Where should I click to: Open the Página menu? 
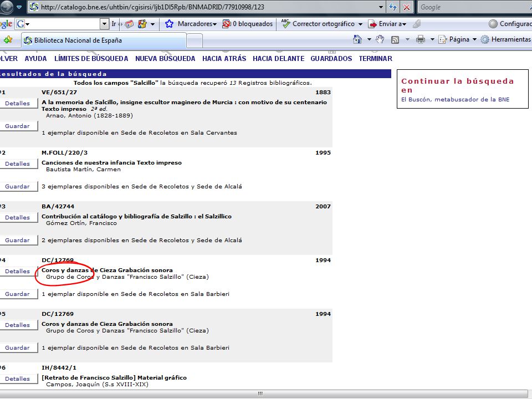(x=457, y=39)
